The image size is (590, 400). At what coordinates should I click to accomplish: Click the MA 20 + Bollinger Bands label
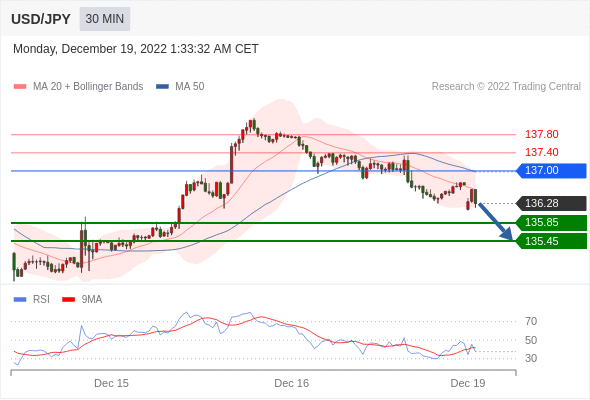(x=88, y=87)
